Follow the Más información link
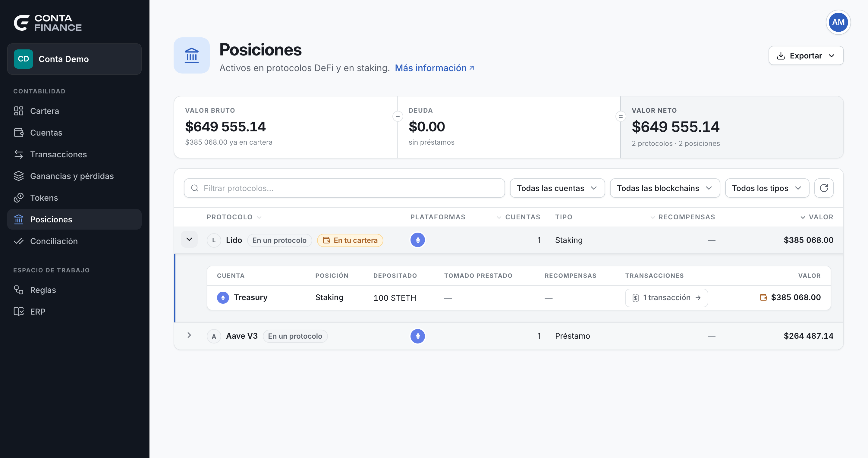The image size is (868, 458). click(434, 68)
